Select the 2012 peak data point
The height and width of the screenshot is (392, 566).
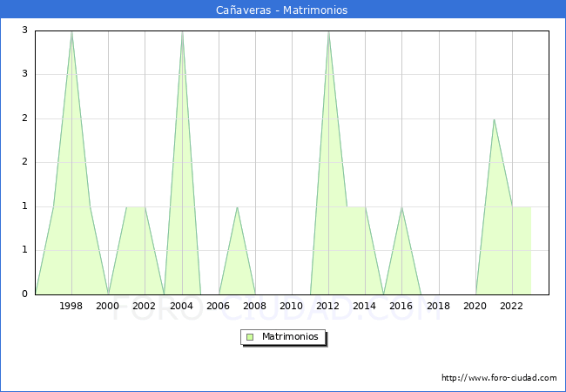click(328, 31)
